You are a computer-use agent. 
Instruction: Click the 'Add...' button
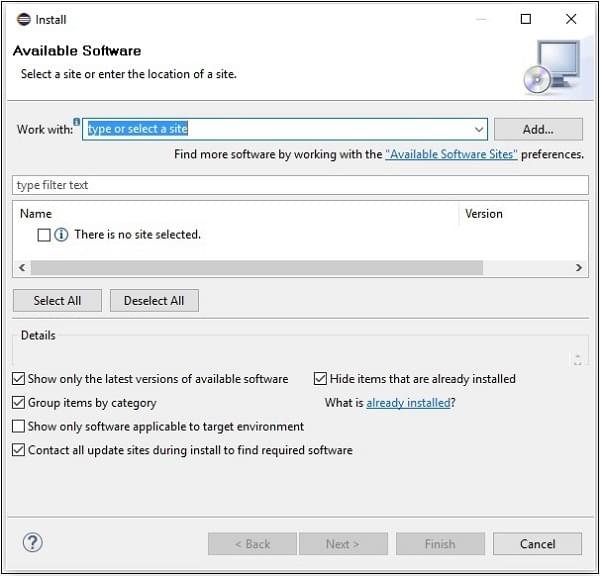(538, 129)
